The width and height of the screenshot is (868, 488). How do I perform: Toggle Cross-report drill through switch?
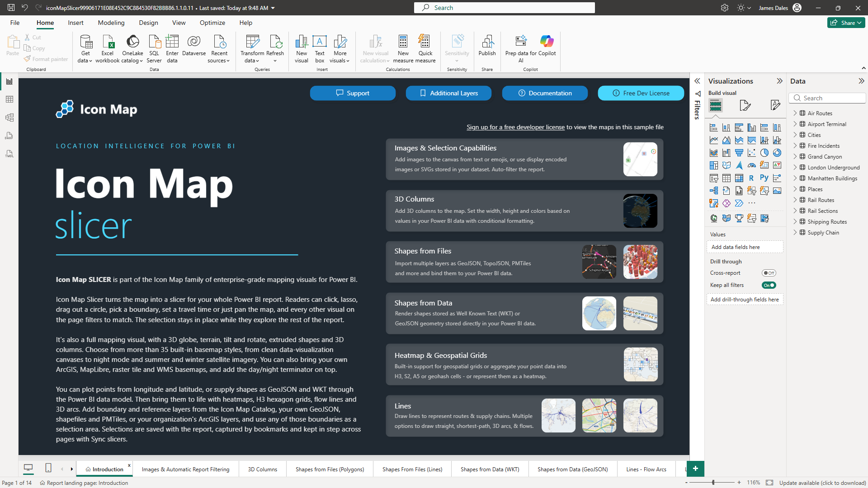(x=769, y=273)
